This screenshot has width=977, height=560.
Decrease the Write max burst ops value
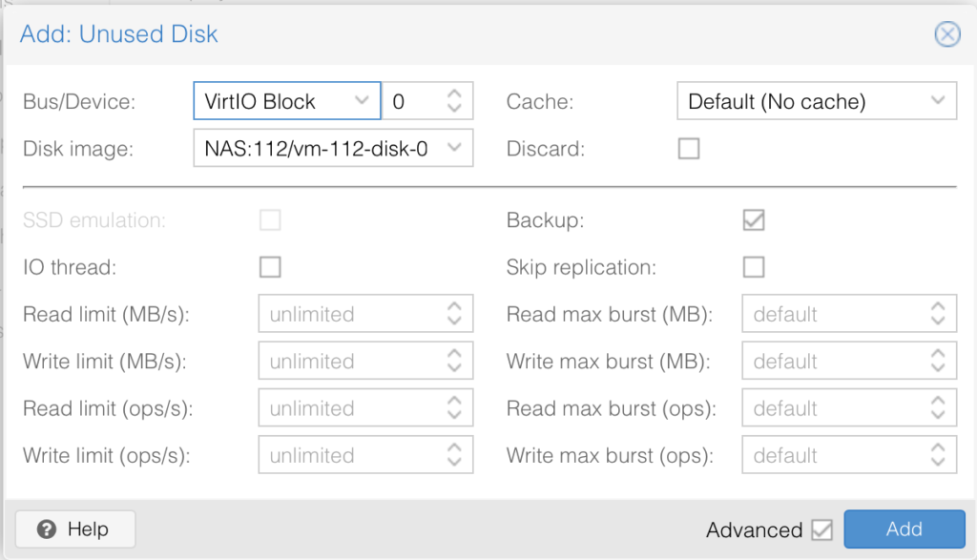940,460
